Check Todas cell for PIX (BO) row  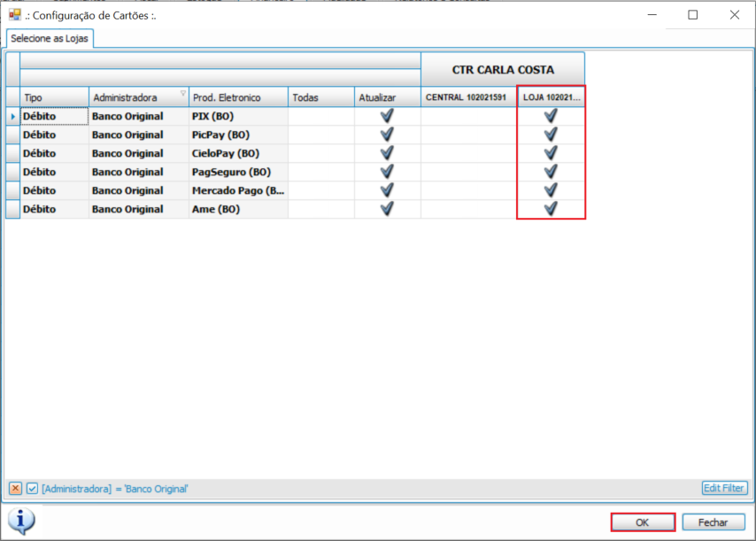pyautogui.click(x=321, y=116)
